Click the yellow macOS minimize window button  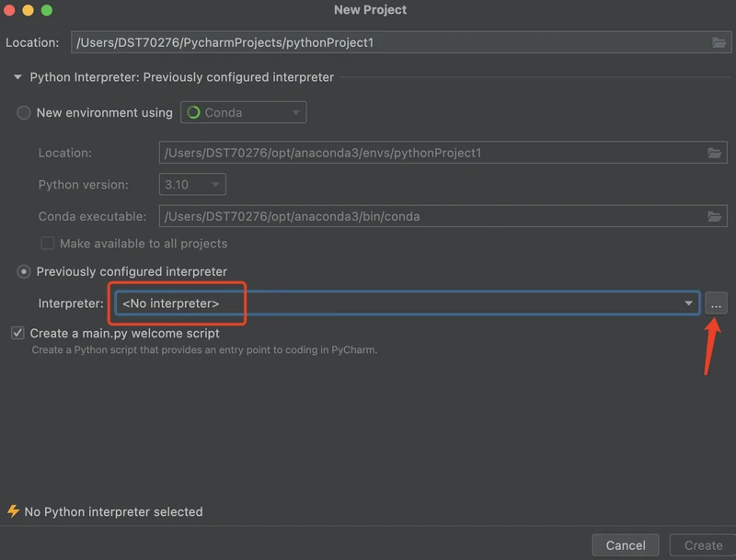point(28,10)
